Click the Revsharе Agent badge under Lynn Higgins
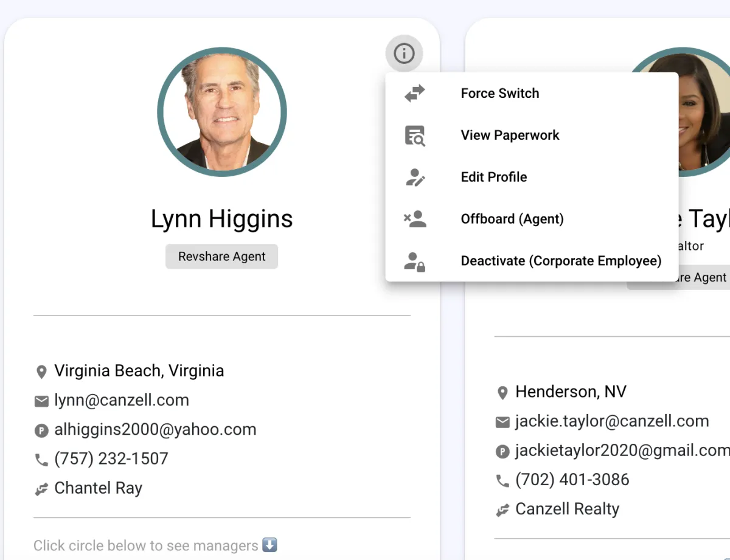 point(222,257)
